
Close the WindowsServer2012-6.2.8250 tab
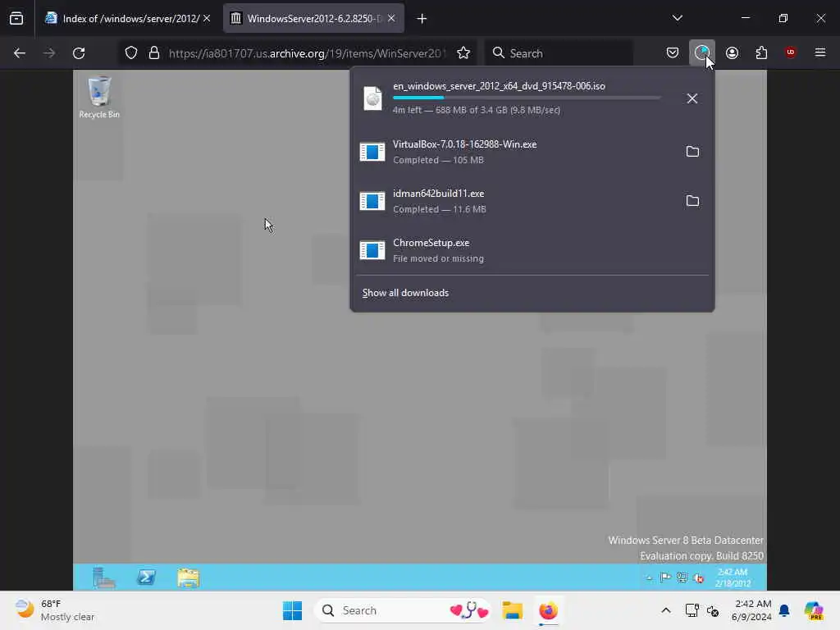tap(391, 19)
